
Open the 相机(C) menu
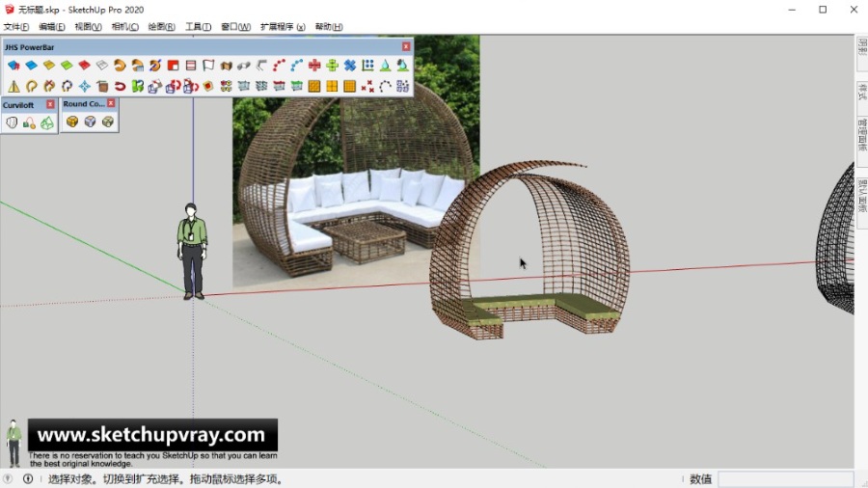125,27
